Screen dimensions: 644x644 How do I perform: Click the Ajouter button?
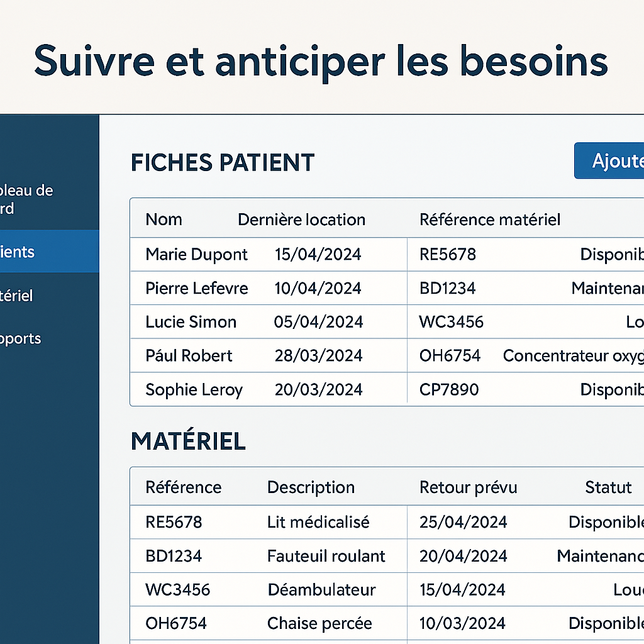(x=609, y=160)
